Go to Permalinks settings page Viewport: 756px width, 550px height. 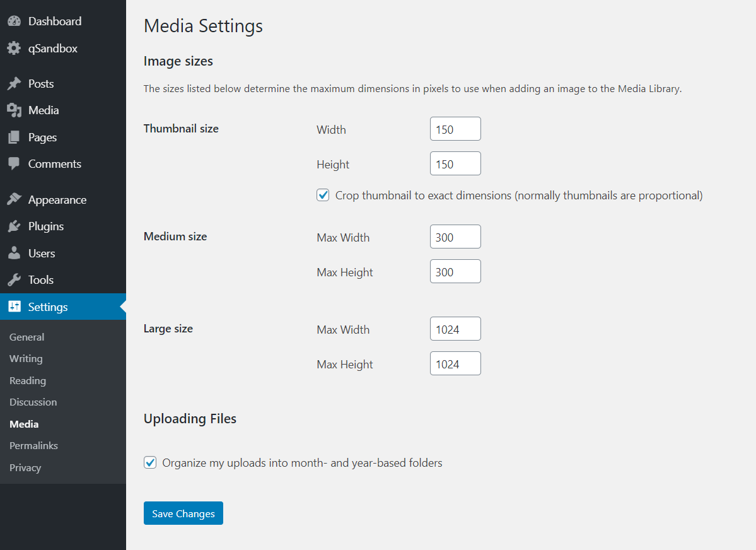(x=33, y=446)
